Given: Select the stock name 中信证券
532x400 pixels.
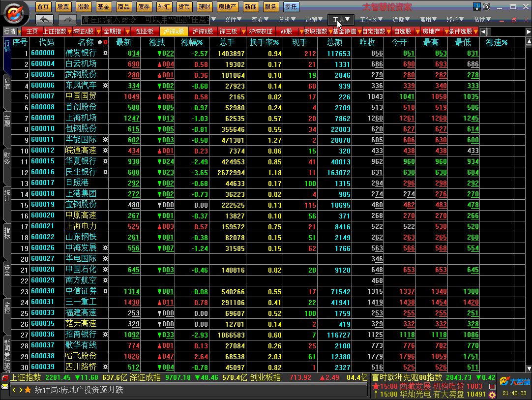Looking at the screenshot, I should (x=81, y=291).
